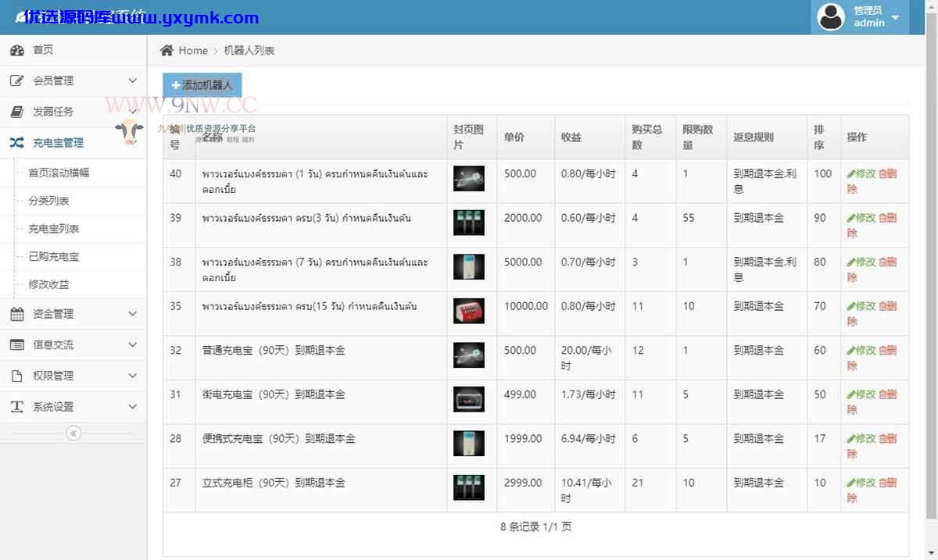Select 首页滚动横幅 submenu entry
Image resolution: width=938 pixels, height=560 pixels.
(x=59, y=173)
